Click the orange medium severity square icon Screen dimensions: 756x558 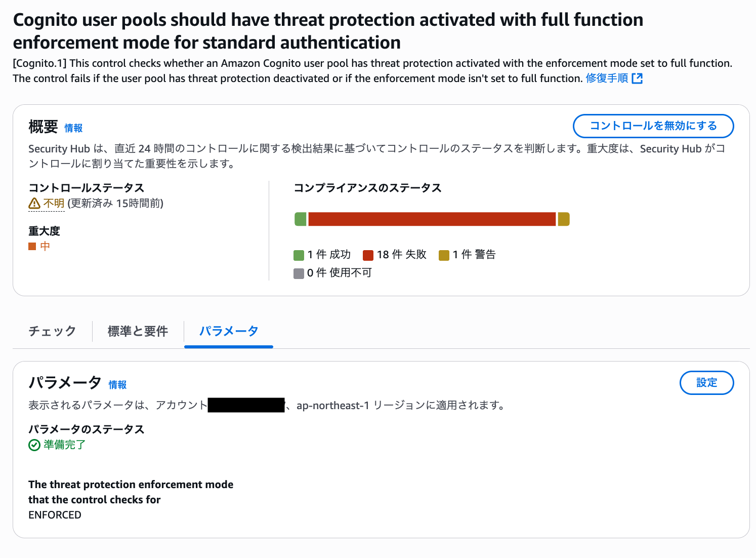(32, 247)
